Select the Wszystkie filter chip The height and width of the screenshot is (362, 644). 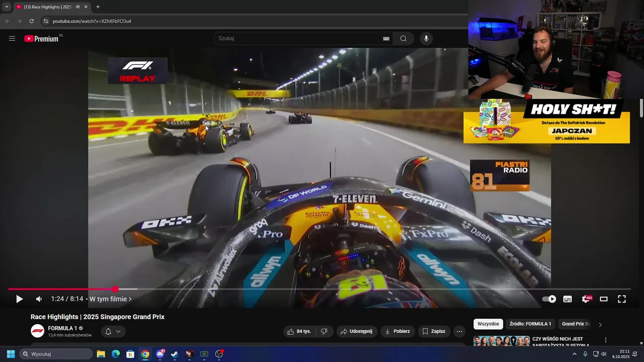pyautogui.click(x=488, y=324)
